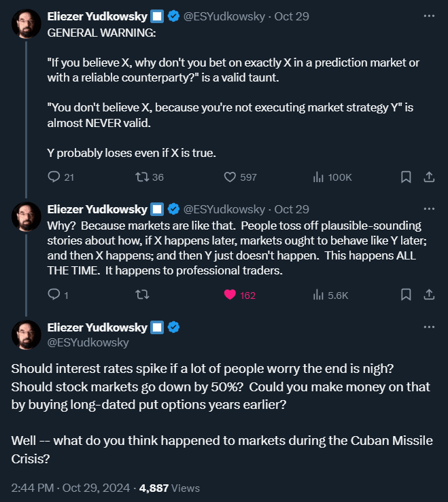
Task: Open the first tweet's Oct 29 timestamp
Action: [x=292, y=16]
